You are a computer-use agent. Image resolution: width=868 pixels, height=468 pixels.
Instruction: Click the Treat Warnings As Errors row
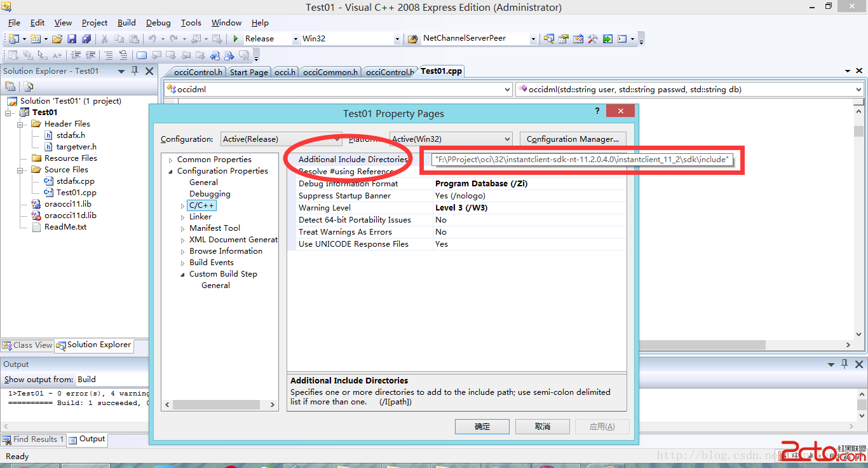point(456,232)
